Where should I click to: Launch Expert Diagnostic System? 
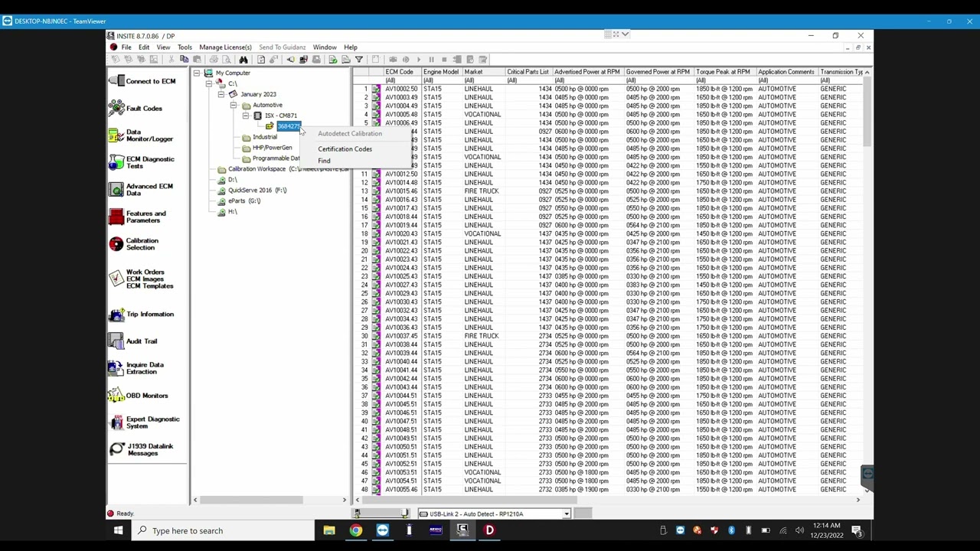(x=145, y=422)
